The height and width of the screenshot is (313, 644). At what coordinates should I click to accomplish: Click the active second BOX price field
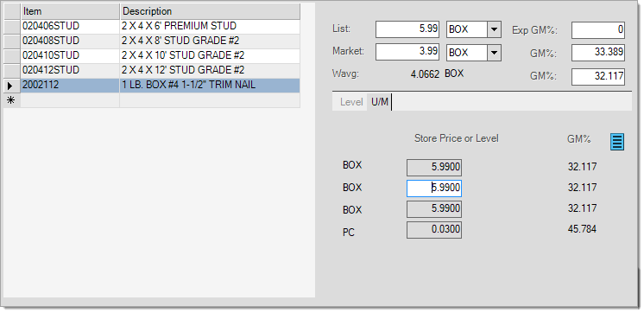point(434,188)
